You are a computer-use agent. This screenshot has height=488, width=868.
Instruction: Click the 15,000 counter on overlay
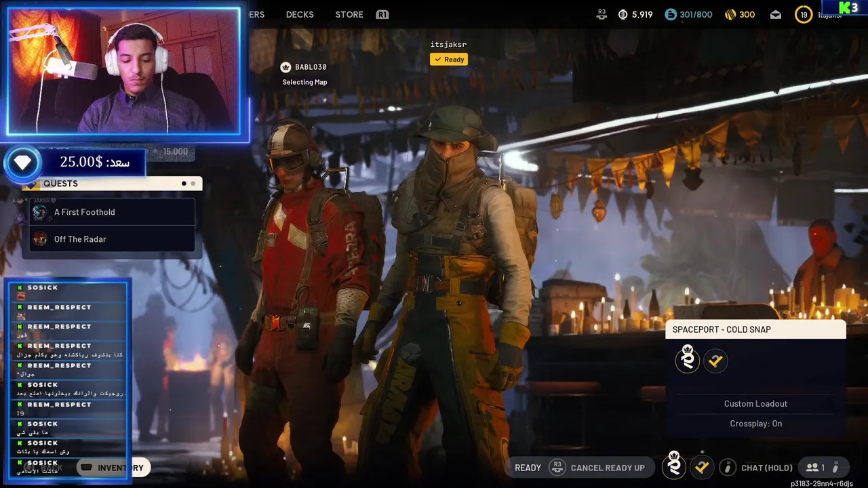point(176,152)
